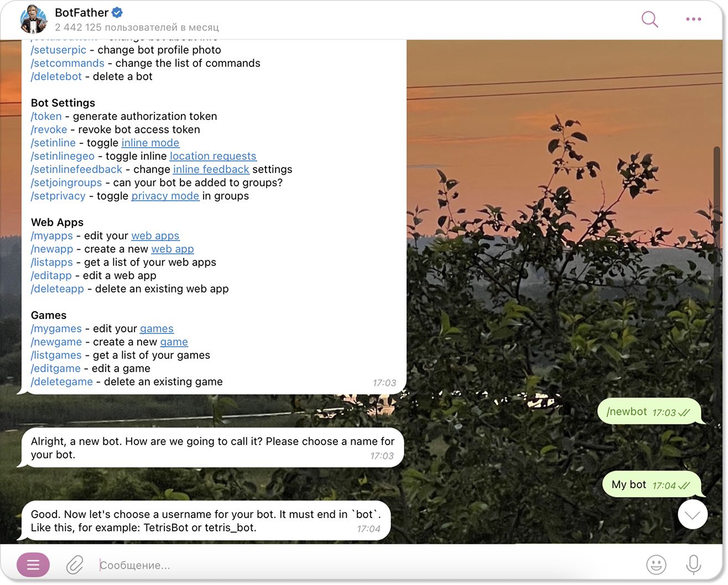Open the bot commands menu button
Screen dimensions: 728x585
tap(33, 565)
